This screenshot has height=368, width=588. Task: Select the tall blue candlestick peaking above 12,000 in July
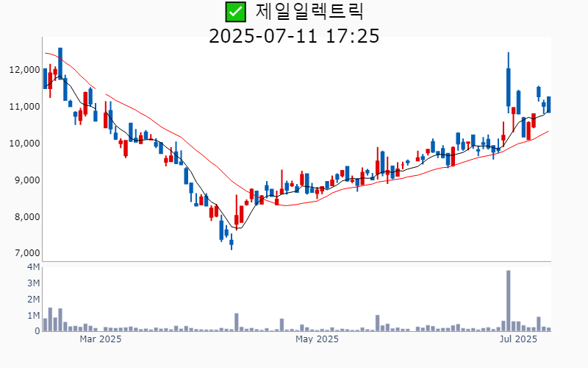coord(508,82)
